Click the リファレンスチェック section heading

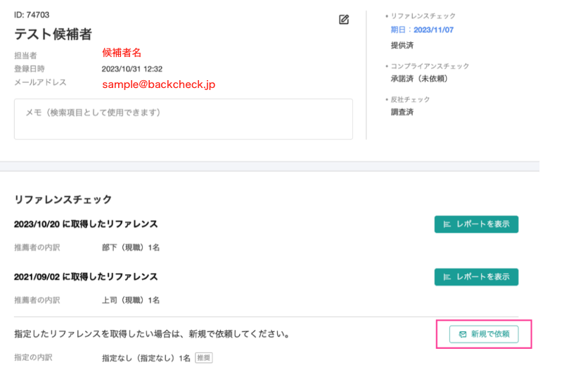(x=63, y=199)
